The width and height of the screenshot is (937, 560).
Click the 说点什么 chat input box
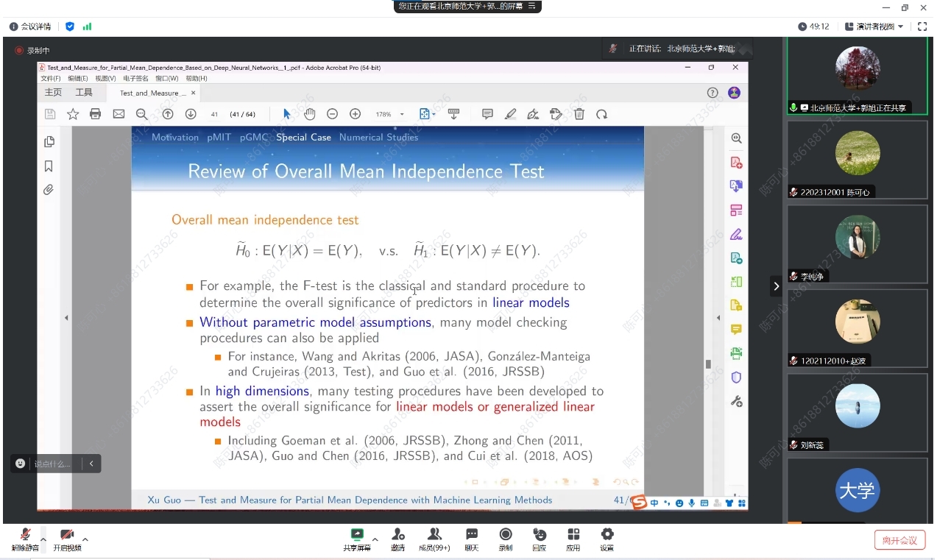[53, 464]
